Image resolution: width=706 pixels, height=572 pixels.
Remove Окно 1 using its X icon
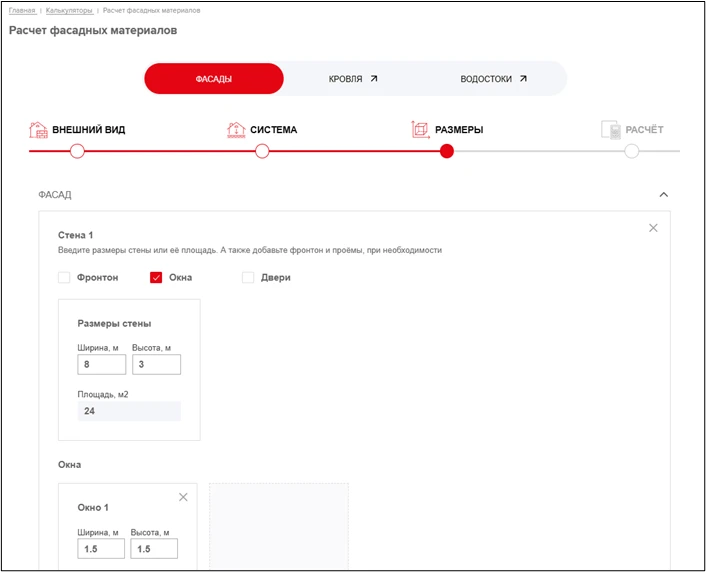[x=183, y=497]
